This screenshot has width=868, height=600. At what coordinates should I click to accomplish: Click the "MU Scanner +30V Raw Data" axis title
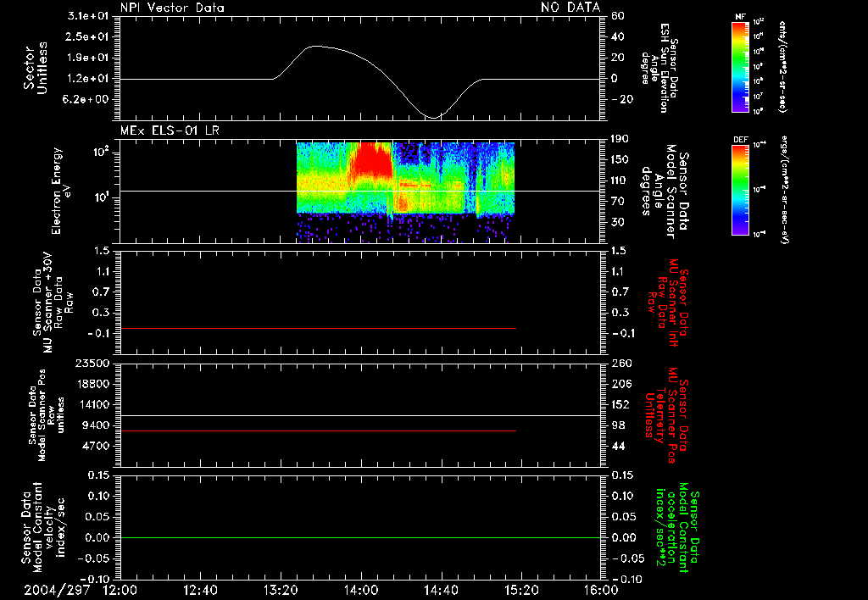(53, 303)
